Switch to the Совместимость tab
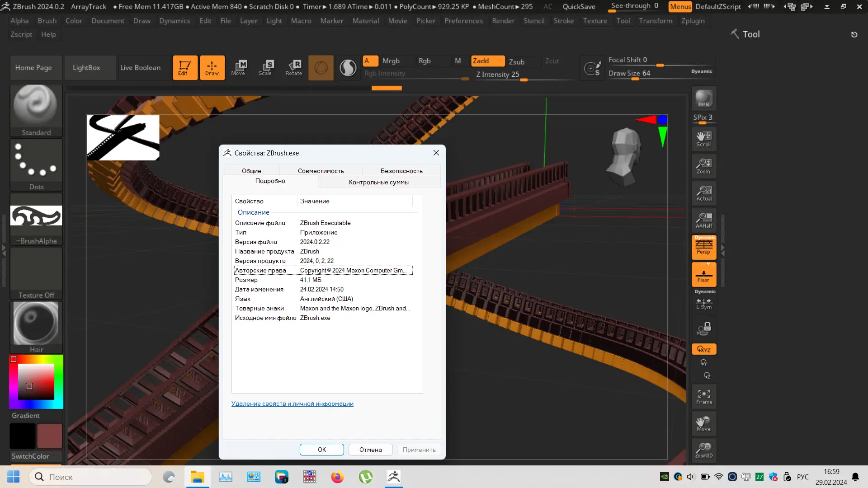 321,171
